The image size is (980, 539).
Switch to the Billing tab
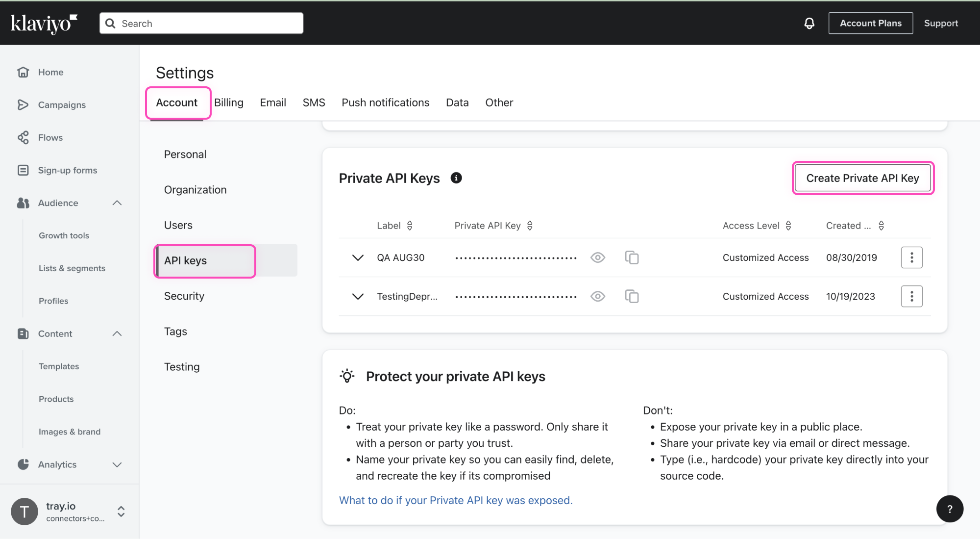click(x=228, y=102)
